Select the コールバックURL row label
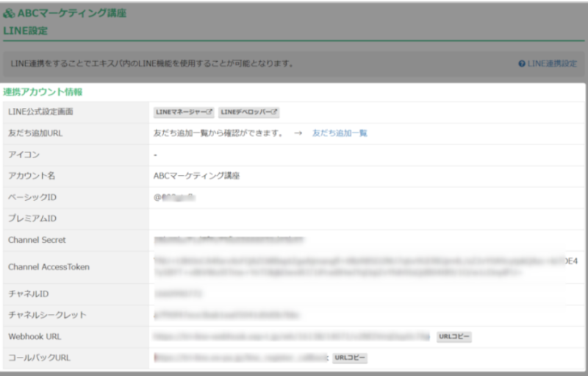This screenshot has height=376, width=588. tap(39, 358)
